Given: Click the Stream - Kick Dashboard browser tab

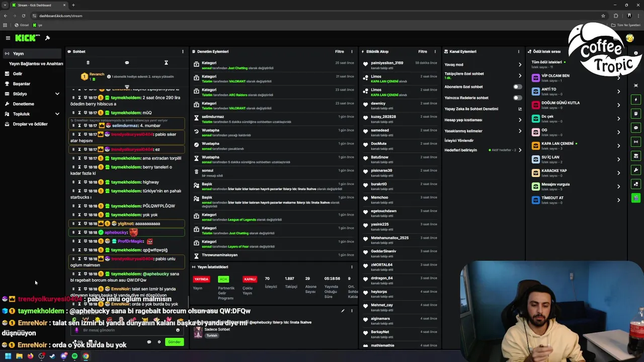Looking at the screenshot, I should point(39,5).
